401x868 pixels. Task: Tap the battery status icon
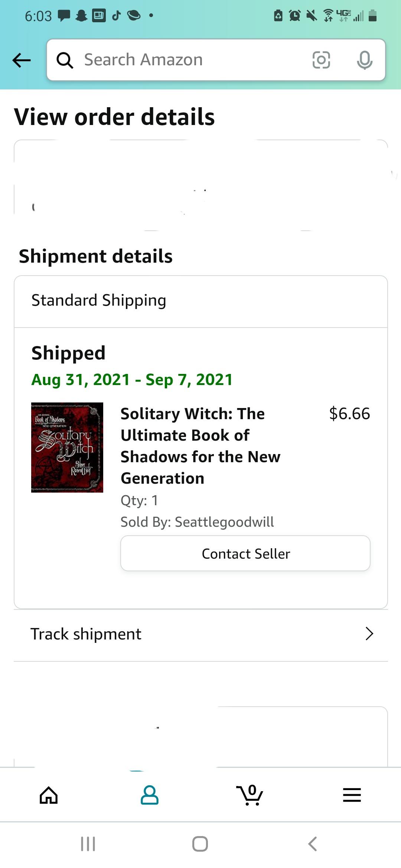pos(373,16)
